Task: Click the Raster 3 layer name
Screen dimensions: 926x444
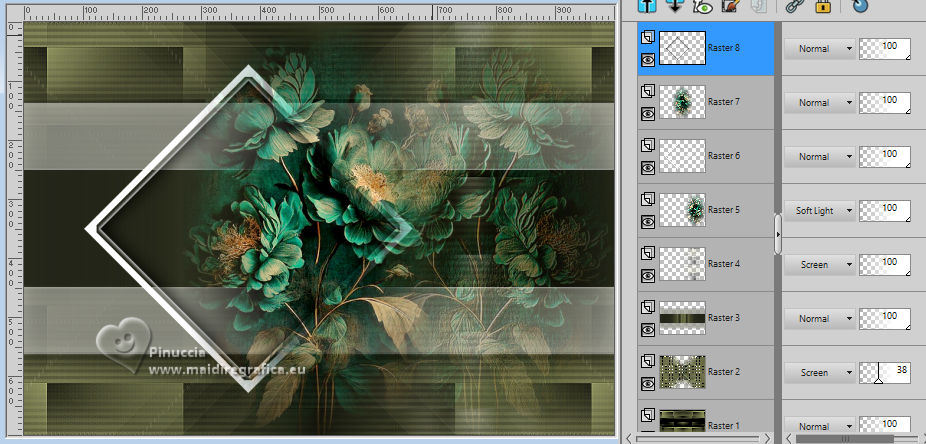Action: coord(723,318)
